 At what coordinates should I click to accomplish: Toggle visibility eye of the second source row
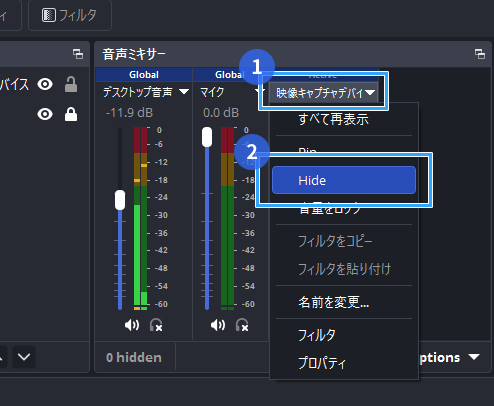point(45,114)
